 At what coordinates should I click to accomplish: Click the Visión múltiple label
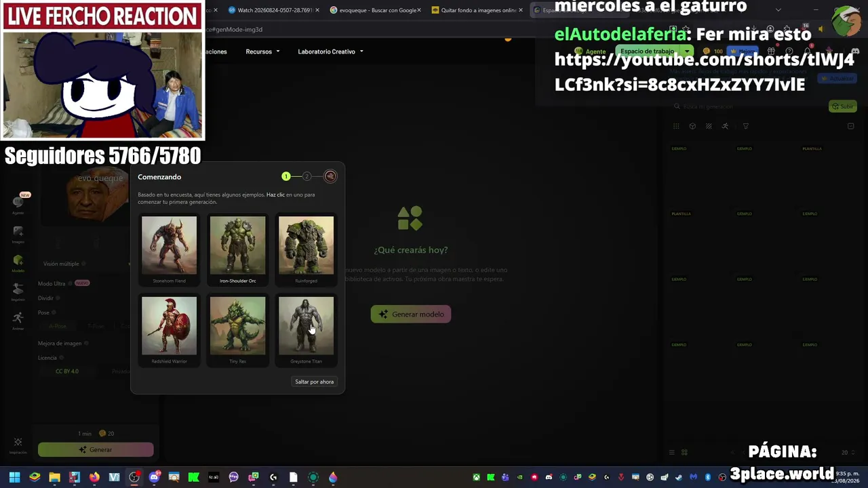[61, 264]
